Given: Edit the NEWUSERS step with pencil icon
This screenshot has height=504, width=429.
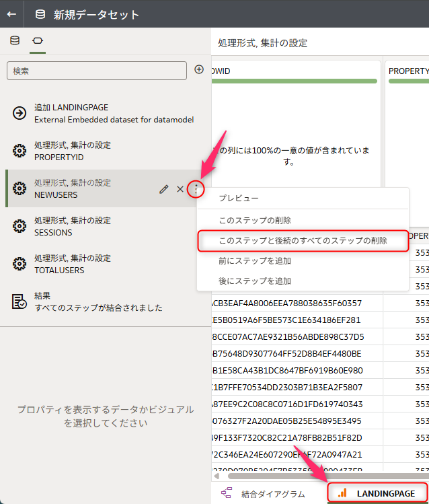Looking at the screenshot, I should pyautogui.click(x=164, y=189).
